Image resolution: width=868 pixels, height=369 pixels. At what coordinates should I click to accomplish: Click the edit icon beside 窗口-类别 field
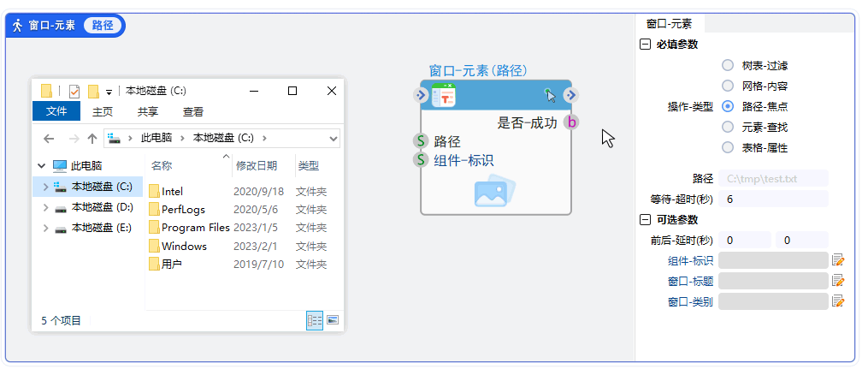pos(838,301)
